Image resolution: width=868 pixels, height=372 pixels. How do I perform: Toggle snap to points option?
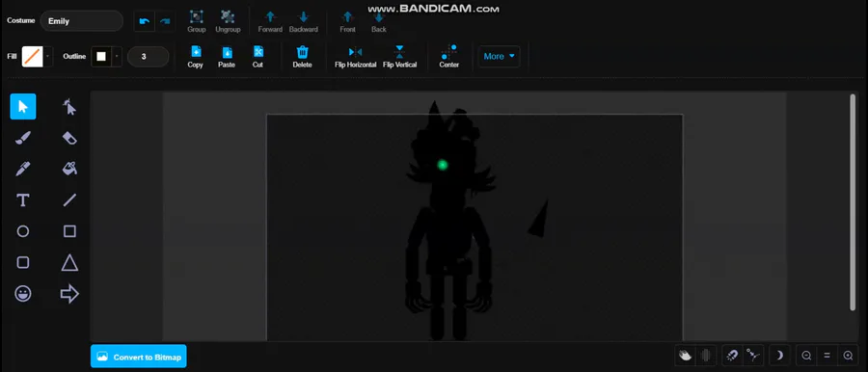click(x=752, y=356)
